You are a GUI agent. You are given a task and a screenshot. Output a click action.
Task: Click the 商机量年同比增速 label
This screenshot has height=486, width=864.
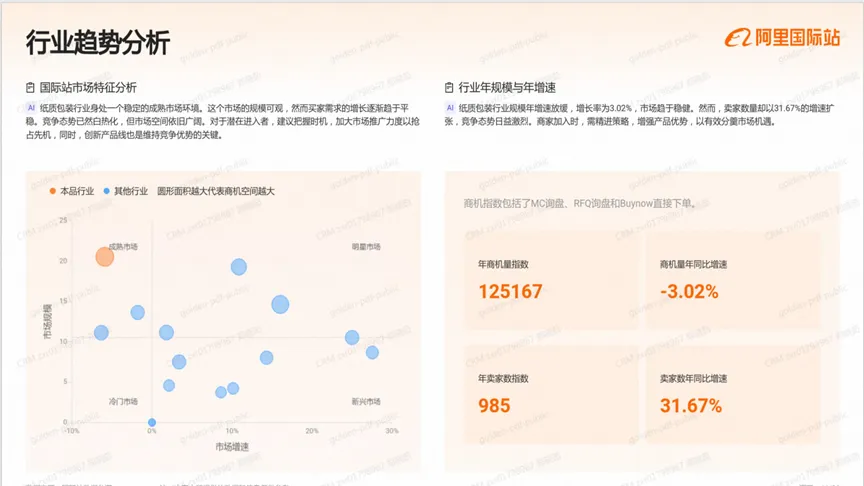tap(693, 264)
